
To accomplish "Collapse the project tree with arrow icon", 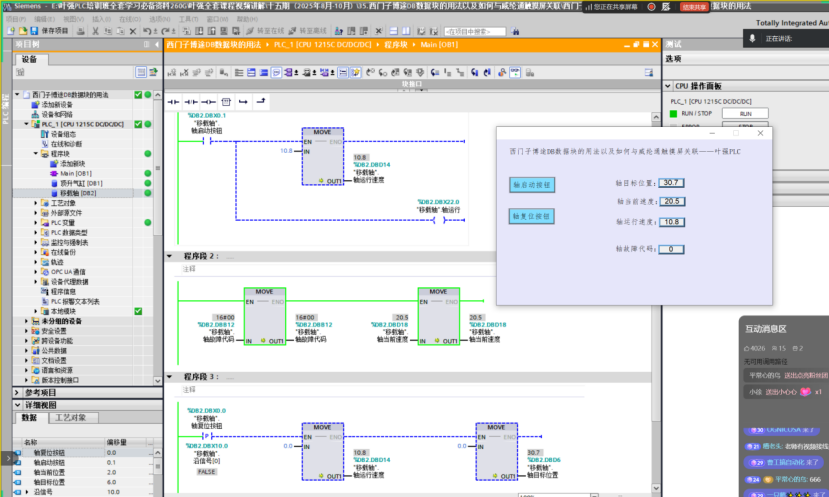I will click(157, 44).
